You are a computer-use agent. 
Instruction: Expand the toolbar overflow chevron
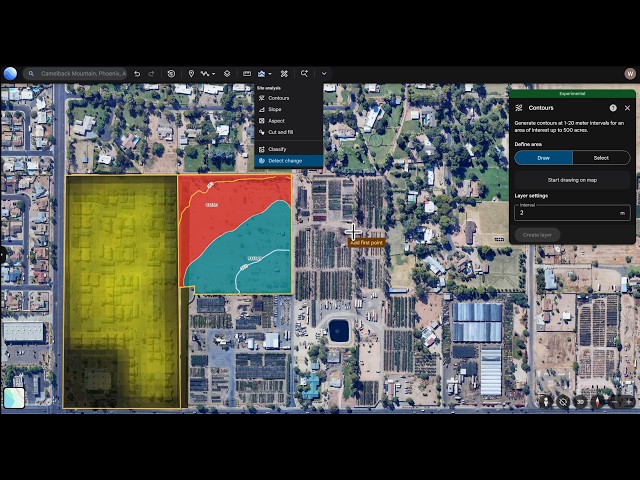point(324,73)
